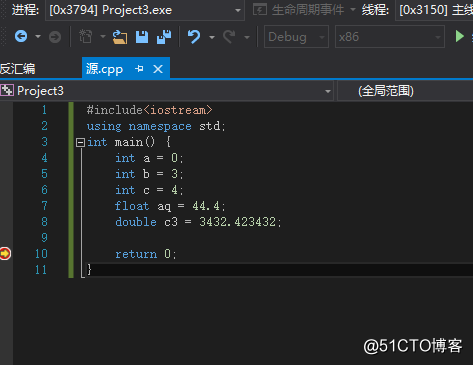Viewport: 473px width, 365px height.
Task: Open the 生命周期事件 dropdown arrow
Action: tap(353, 10)
